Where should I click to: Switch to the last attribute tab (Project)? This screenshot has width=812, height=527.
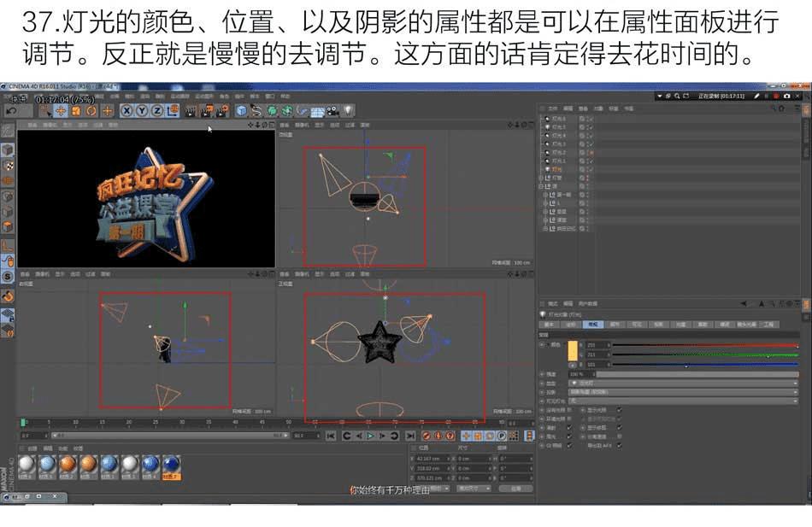(x=768, y=324)
